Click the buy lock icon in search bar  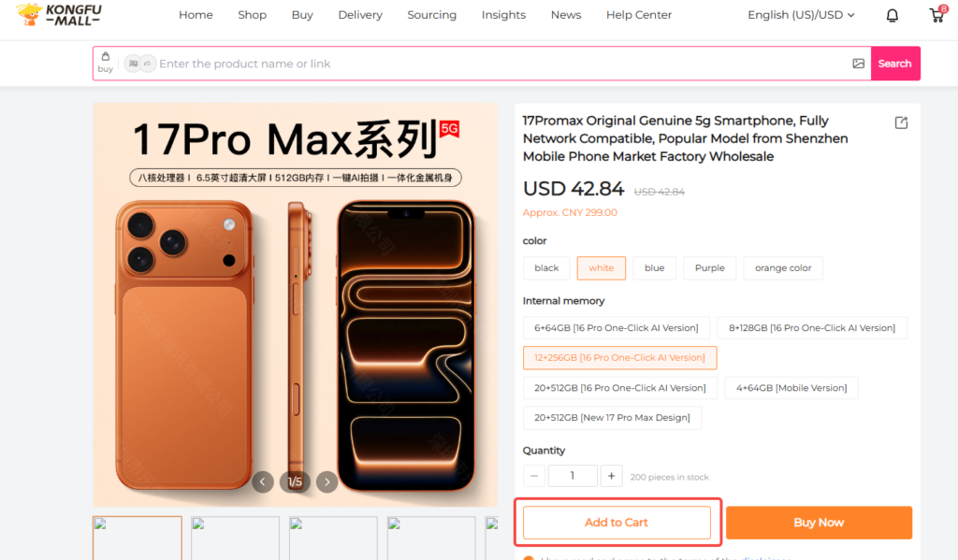click(106, 63)
